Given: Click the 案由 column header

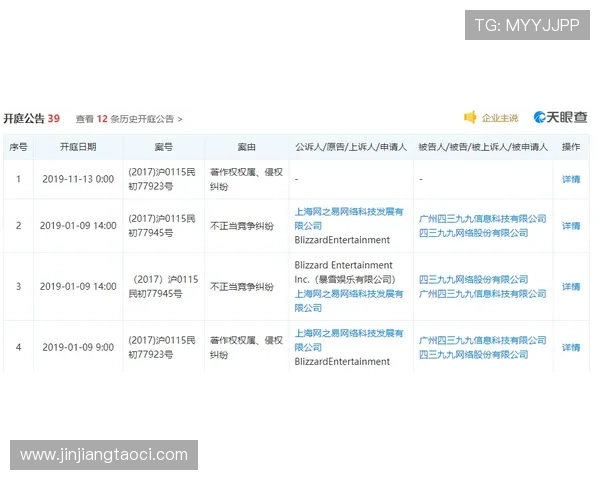Looking at the screenshot, I should point(246,147).
